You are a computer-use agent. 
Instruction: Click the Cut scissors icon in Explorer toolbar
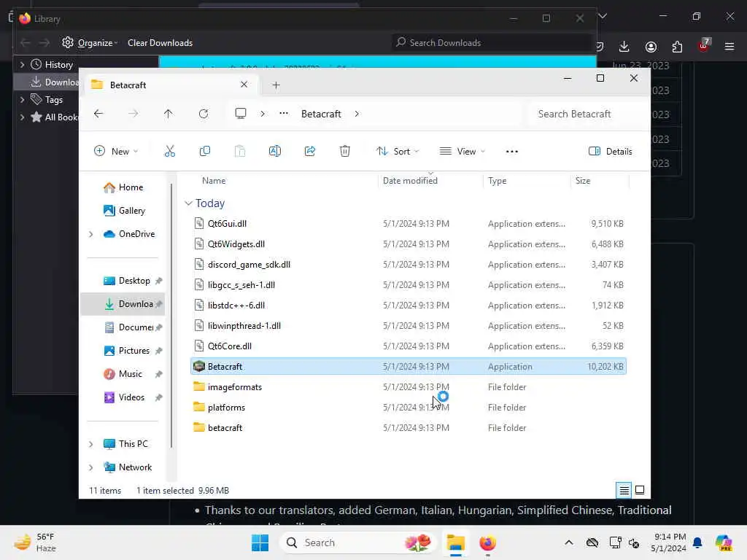[x=169, y=152]
